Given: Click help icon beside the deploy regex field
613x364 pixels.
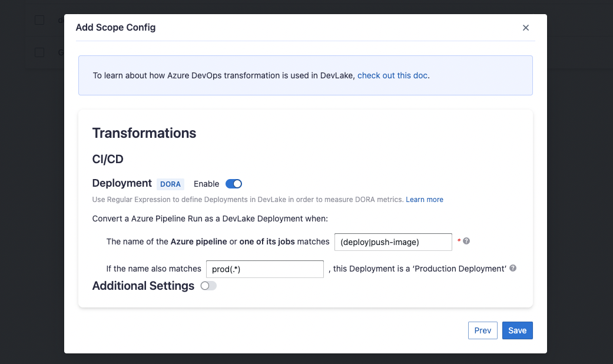Looking at the screenshot, I should pos(466,241).
